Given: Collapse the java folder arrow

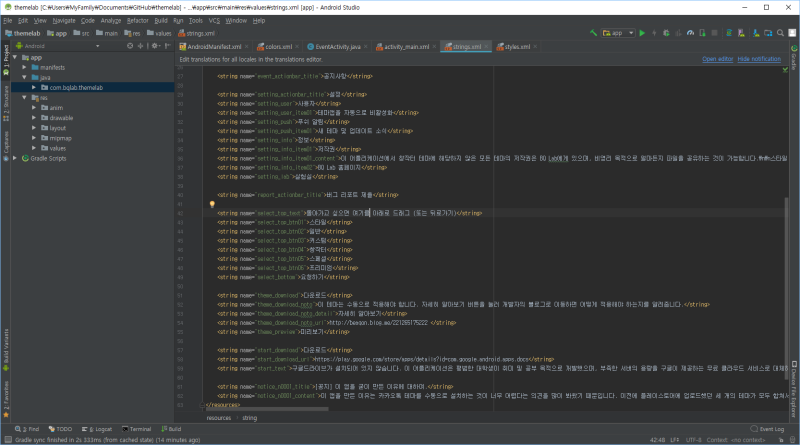Looking at the screenshot, I should coord(24,78).
